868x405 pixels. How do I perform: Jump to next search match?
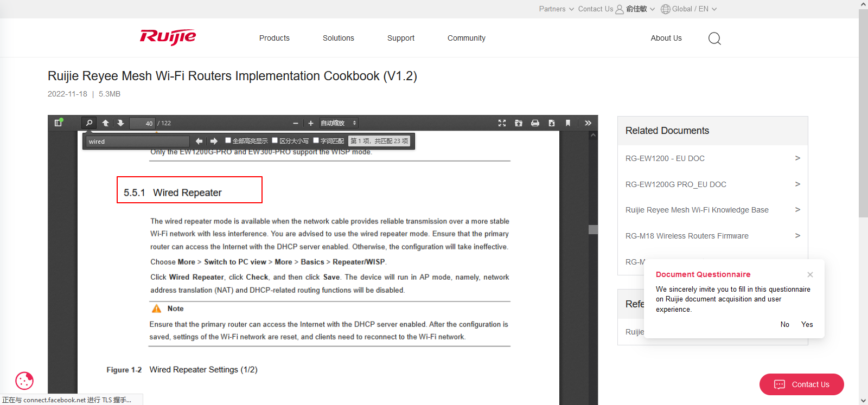[214, 141]
